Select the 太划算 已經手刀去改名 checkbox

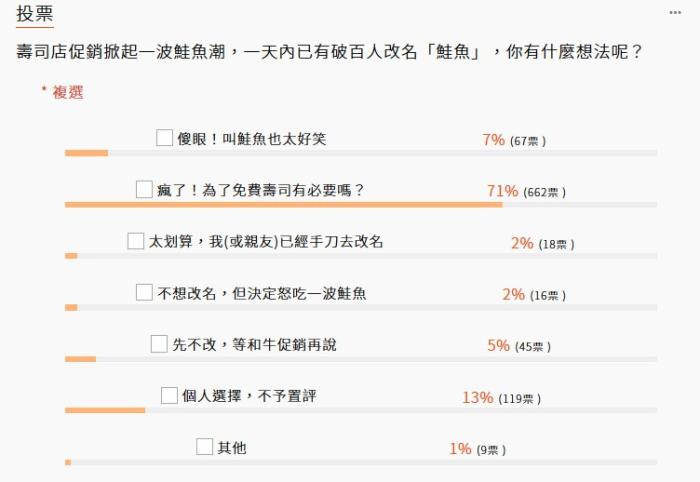click(x=136, y=241)
